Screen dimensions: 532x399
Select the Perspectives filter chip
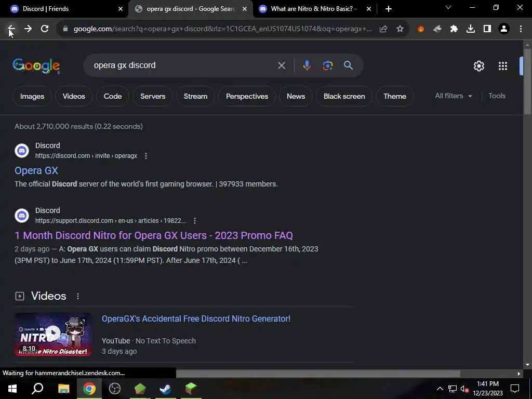point(247,96)
